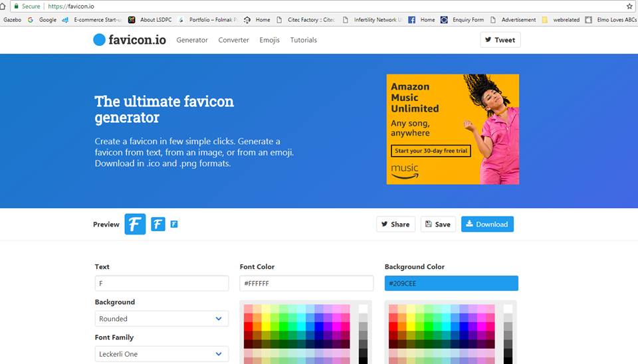Open the Emojis section
Viewport: 638px width, 364px height.
(x=269, y=40)
